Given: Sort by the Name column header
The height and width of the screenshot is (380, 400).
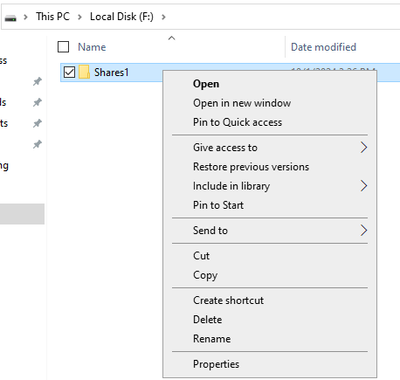Looking at the screenshot, I should [x=92, y=47].
